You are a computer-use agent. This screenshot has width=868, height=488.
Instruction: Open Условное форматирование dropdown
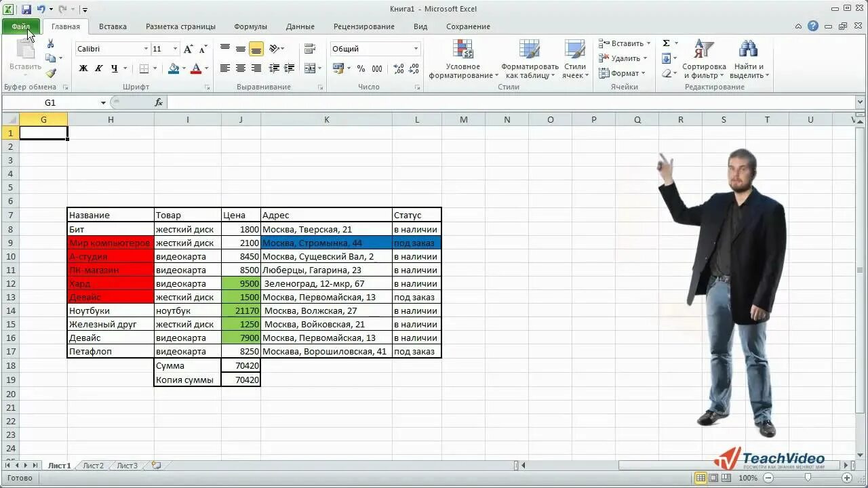(x=463, y=59)
